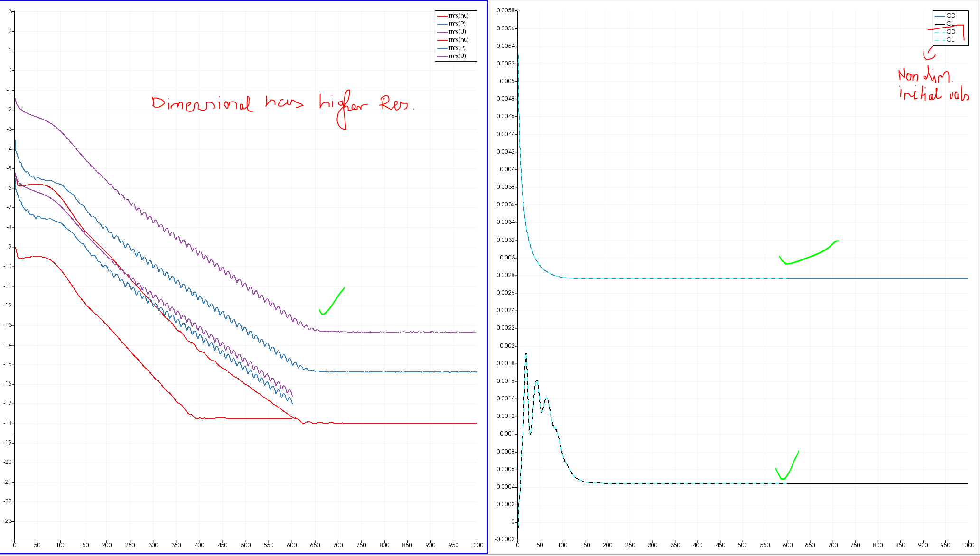
Task: Click y-axis tick 0.0028 on coefficient plot
Action: point(505,275)
